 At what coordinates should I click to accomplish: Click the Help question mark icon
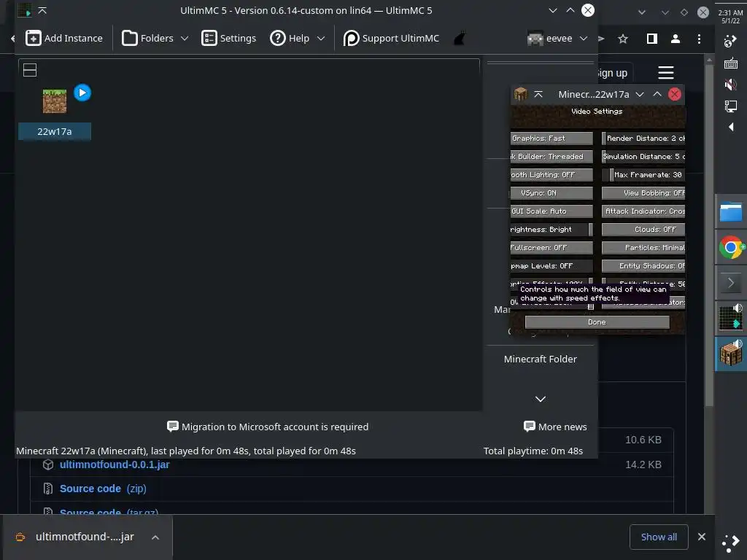(278, 38)
